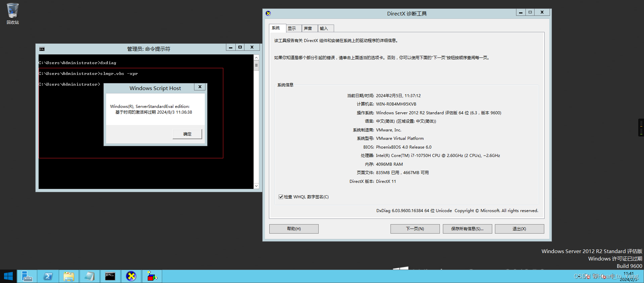
Task: Click 保存所有信息(S)... button
Action: click(x=467, y=229)
